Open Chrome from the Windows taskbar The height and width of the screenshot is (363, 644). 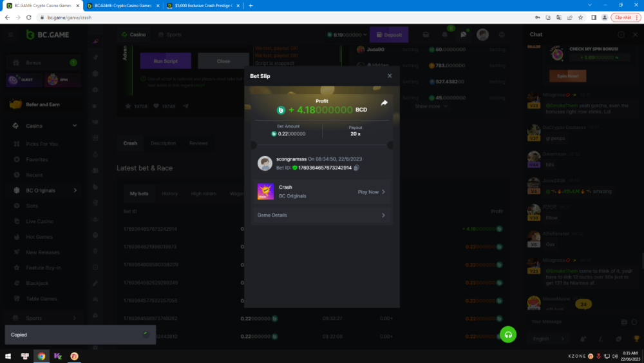tap(41, 356)
